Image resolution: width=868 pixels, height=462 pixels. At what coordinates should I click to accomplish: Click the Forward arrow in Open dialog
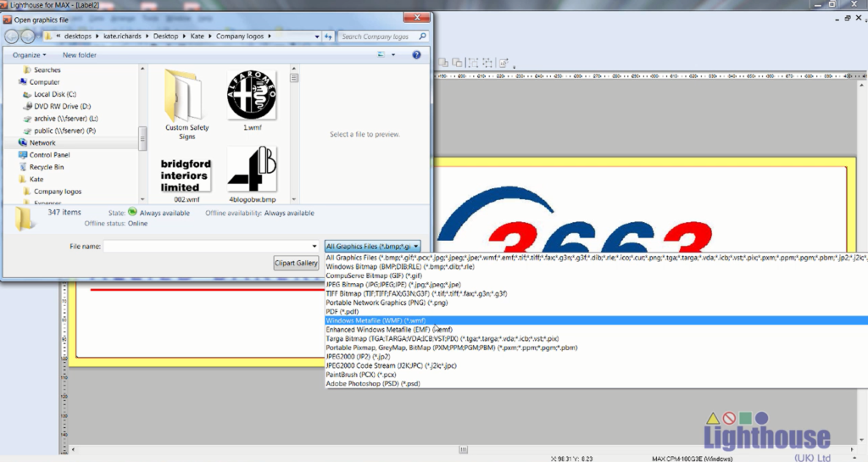[x=27, y=36]
